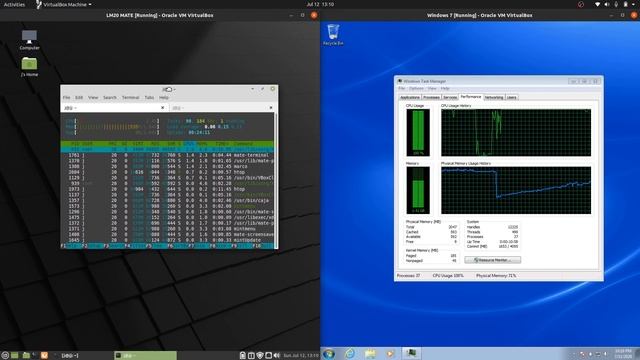Open the Home folder desktop icon
Viewport: 640px width, 360px height.
[x=29, y=67]
